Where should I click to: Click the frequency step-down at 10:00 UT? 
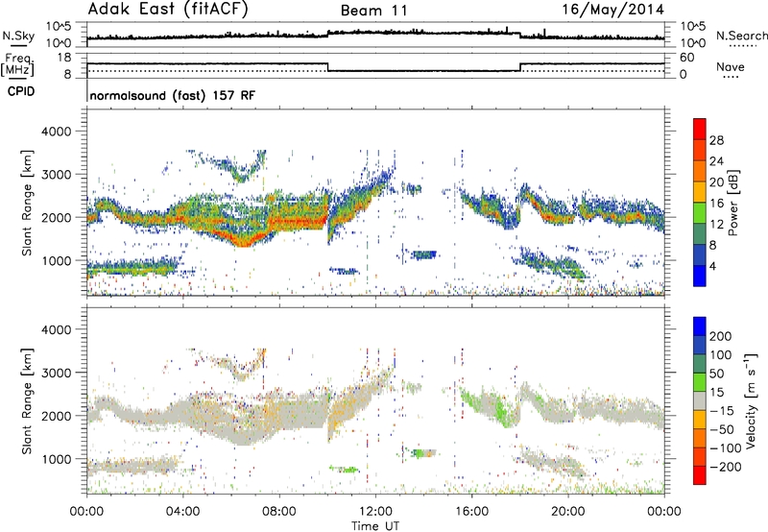point(327,67)
